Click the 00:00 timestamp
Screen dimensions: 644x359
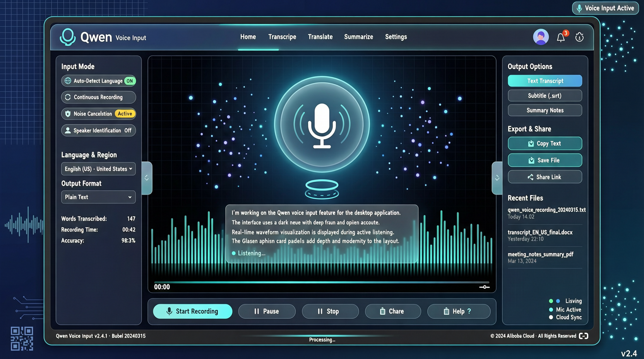pos(162,287)
